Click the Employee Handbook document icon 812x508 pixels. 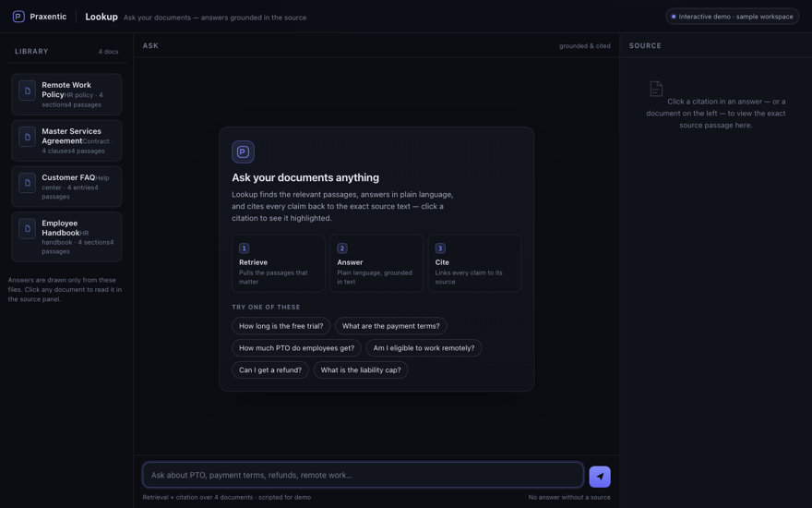click(x=28, y=229)
